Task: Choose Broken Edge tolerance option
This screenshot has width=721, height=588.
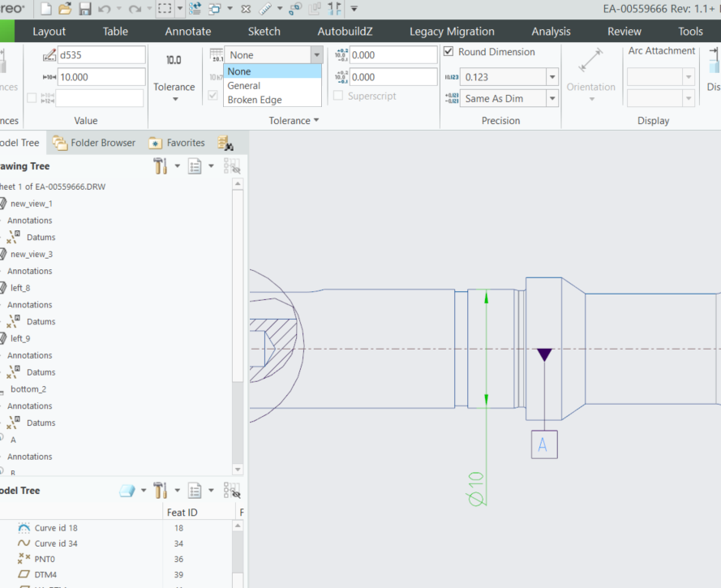Action: click(x=255, y=100)
